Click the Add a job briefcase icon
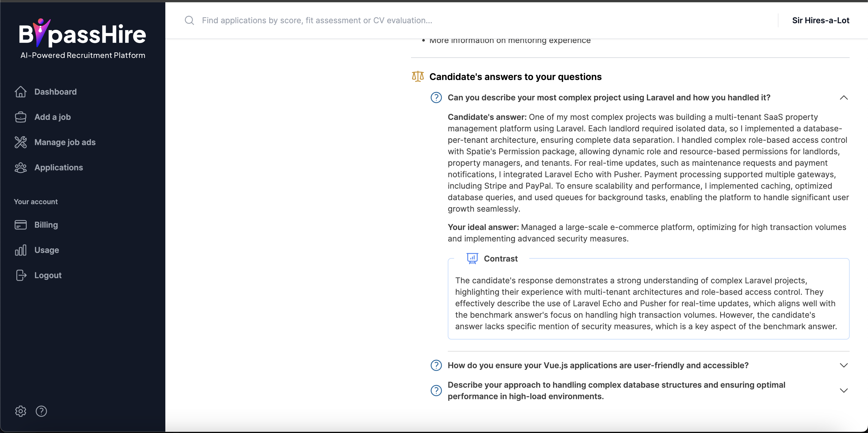The height and width of the screenshot is (433, 868). coord(21,117)
